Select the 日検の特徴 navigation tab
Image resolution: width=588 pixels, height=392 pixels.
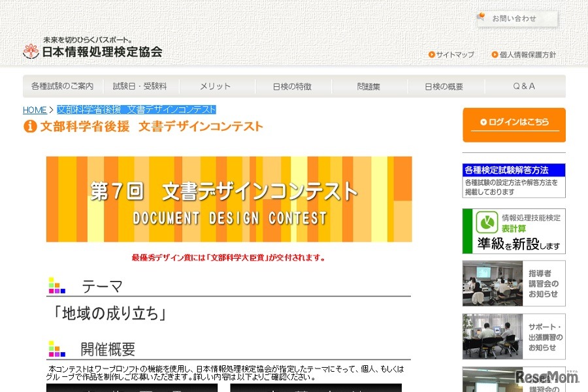[x=292, y=86]
